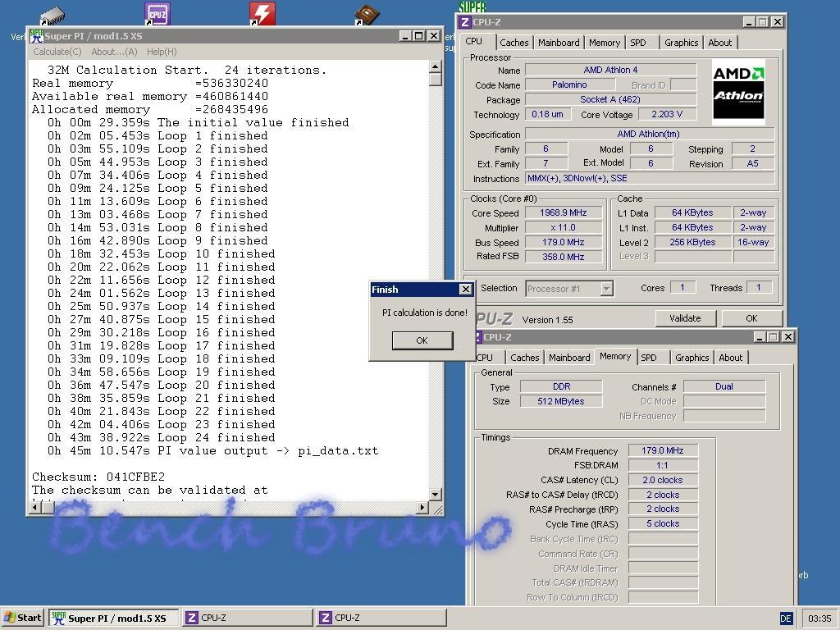The height and width of the screenshot is (630, 840).
Task: Switch to the Memory tab in the upper CPU-Z window
Action: (605, 43)
